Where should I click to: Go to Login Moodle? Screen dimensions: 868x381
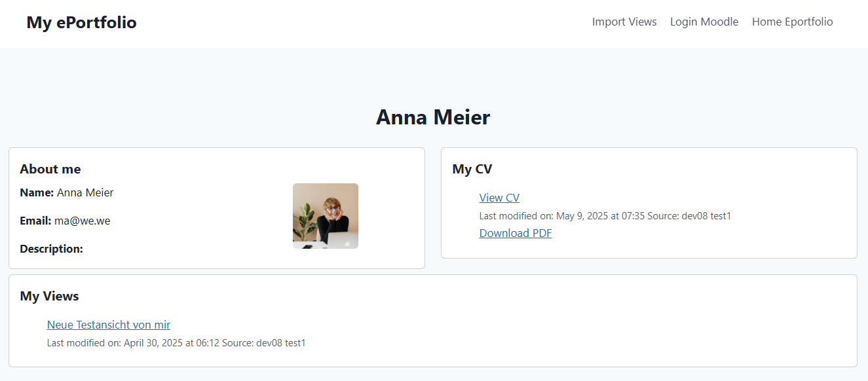click(704, 22)
